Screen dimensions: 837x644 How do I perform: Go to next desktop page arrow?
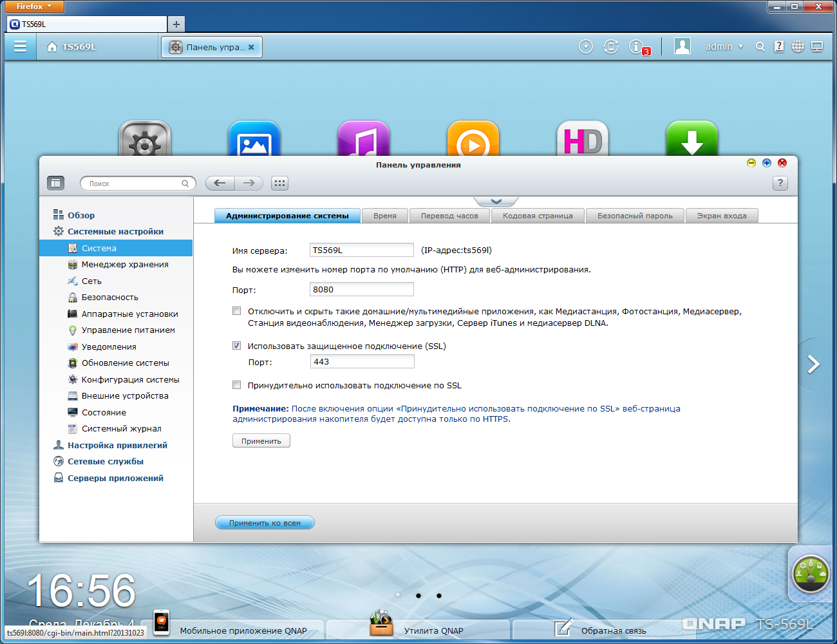pyautogui.click(x=814, y=365)
